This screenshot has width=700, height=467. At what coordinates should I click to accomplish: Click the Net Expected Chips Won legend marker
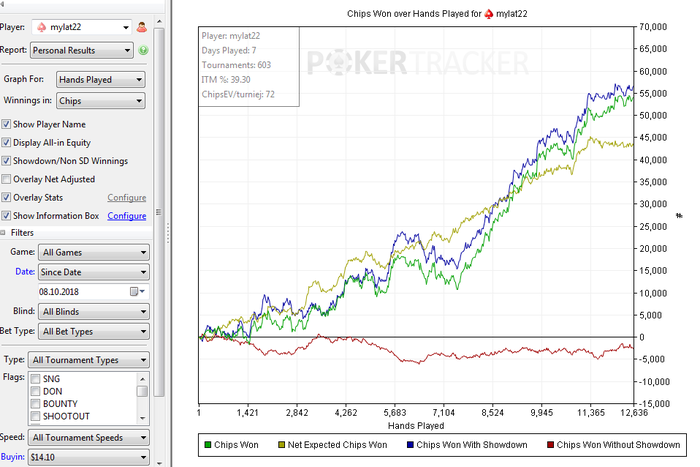[x=281, y=445]
